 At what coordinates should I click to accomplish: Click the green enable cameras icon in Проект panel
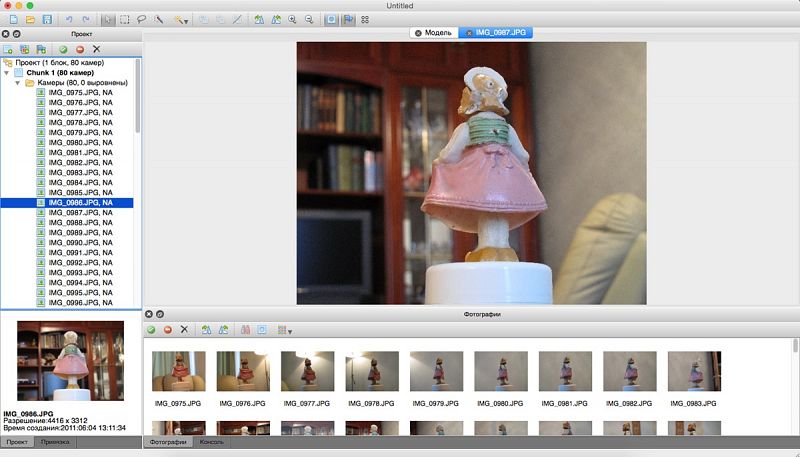click(x=63, y=48)
